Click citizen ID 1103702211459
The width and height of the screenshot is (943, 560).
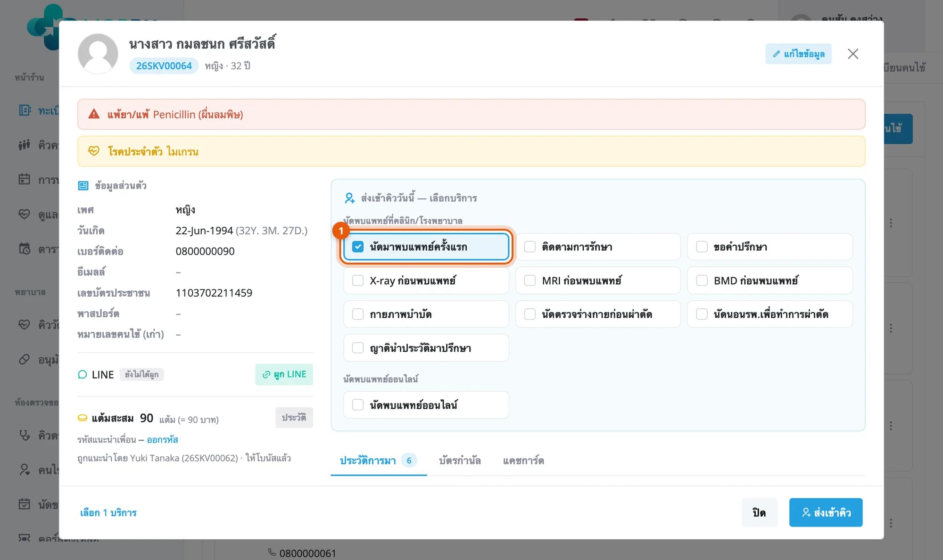coord(214,293)
